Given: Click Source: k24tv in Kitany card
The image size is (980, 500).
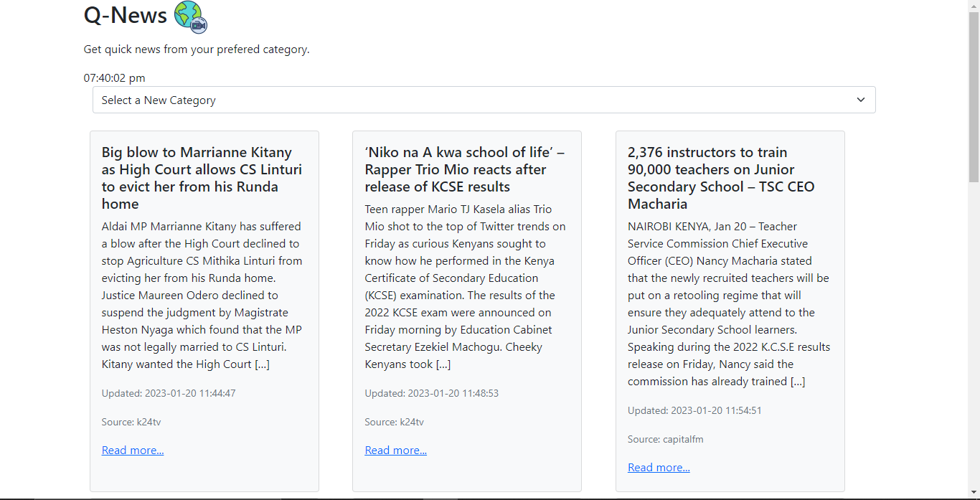Looking at the screenshot, I should 131,422.
